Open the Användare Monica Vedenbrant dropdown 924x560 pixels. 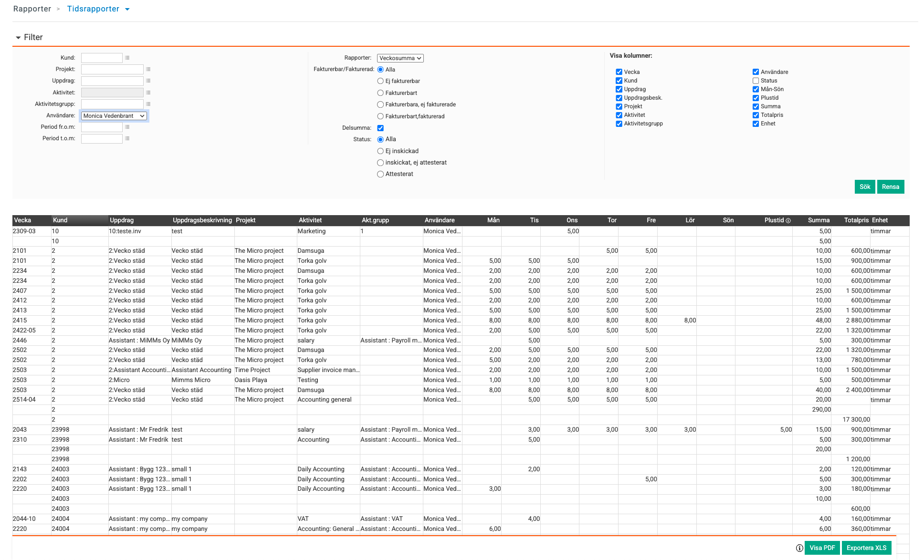(114, 116)
